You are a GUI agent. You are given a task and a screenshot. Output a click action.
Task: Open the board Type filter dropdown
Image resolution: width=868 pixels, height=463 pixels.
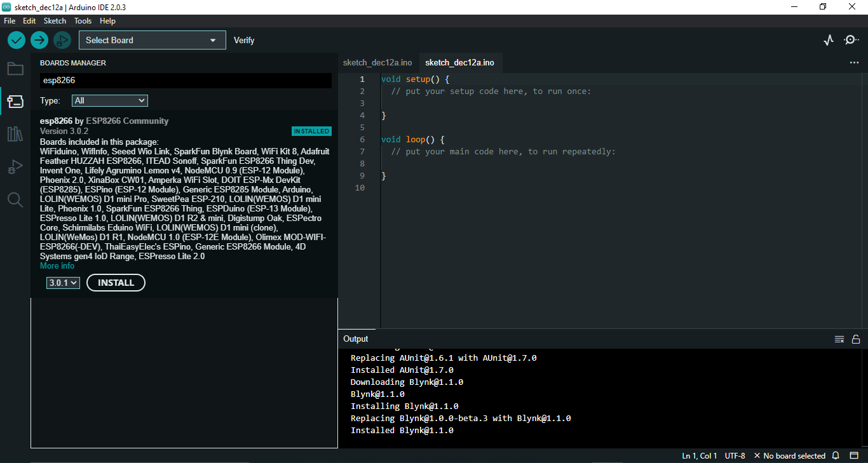click(x=109, y=100)
